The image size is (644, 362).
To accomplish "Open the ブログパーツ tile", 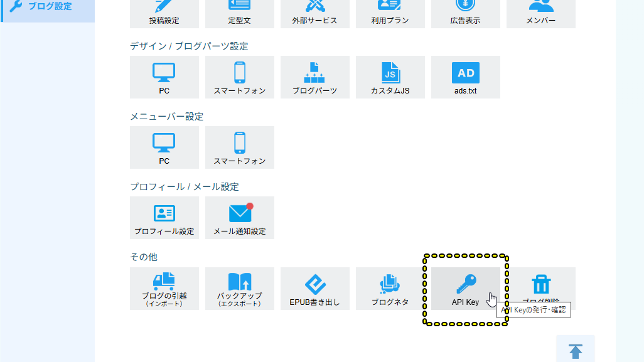I will click(x=315, y=77).
